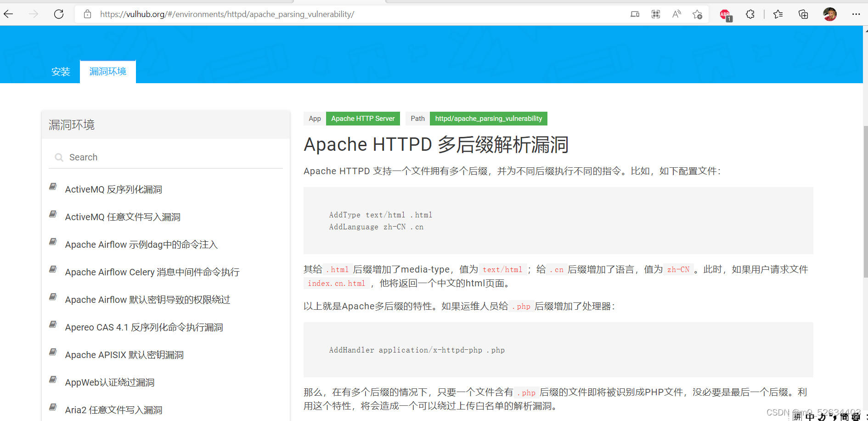
Task: Add this page to favorites star icon
Action: pyautogui.click(x=697, y=14)
